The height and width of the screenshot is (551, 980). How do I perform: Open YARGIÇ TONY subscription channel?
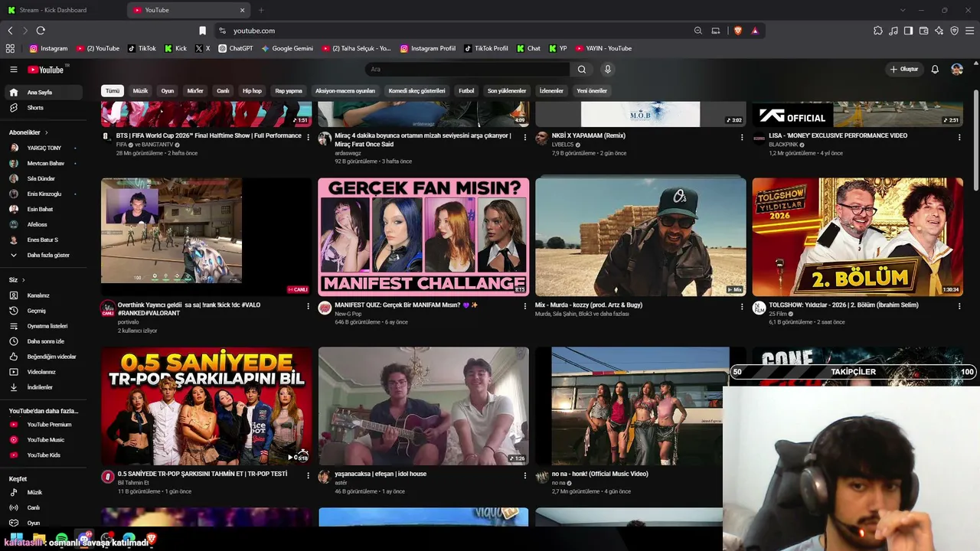44,148
